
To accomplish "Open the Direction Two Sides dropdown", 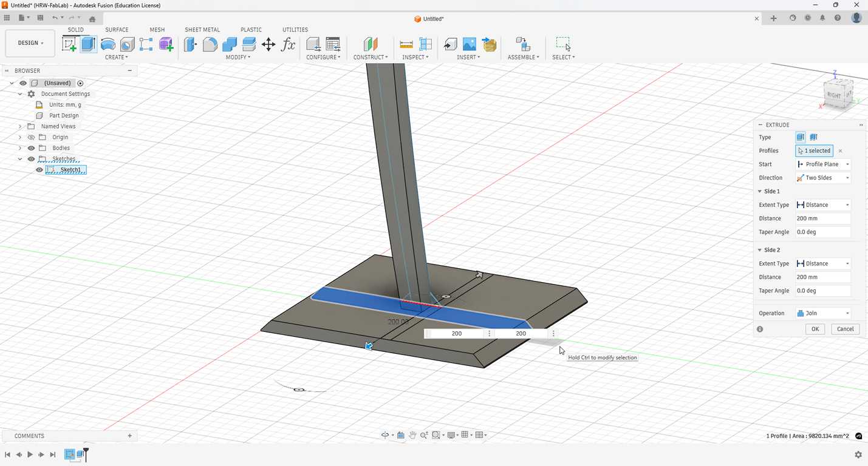I will tap(823, 178).
